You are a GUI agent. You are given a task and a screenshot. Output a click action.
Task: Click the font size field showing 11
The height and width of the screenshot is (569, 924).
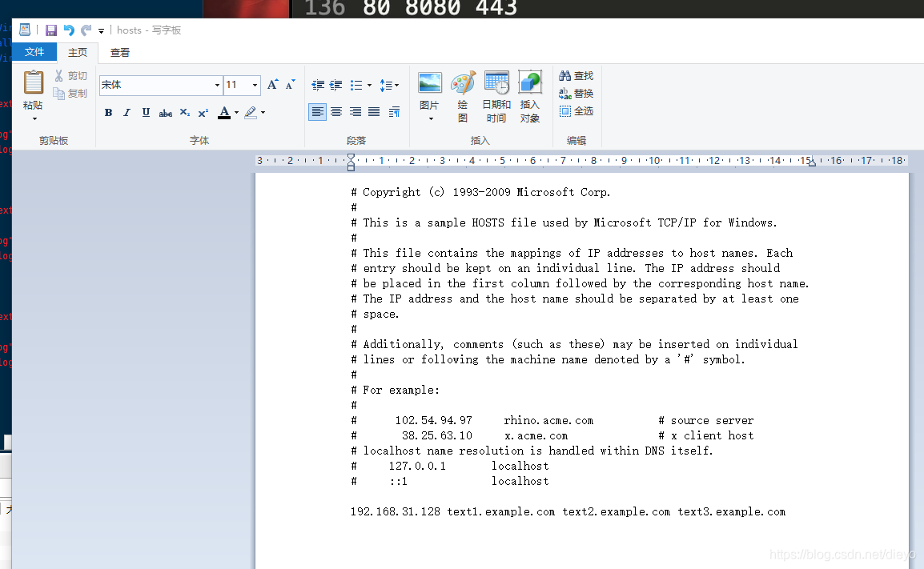pos(238,85)
